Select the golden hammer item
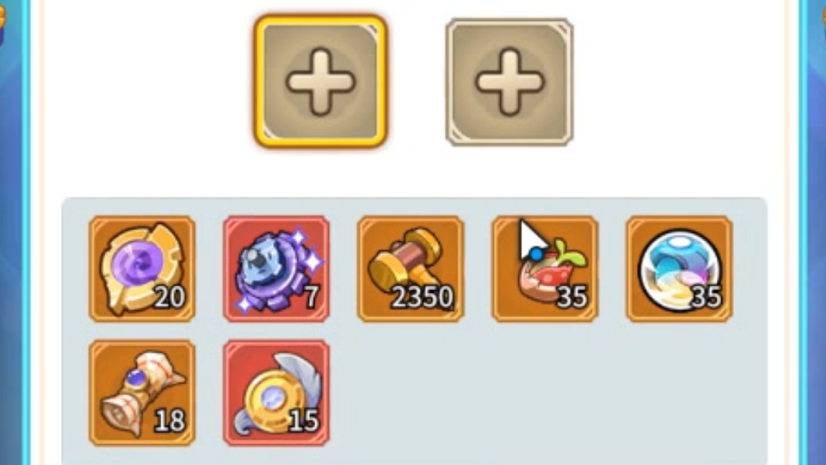 (411, 269)
